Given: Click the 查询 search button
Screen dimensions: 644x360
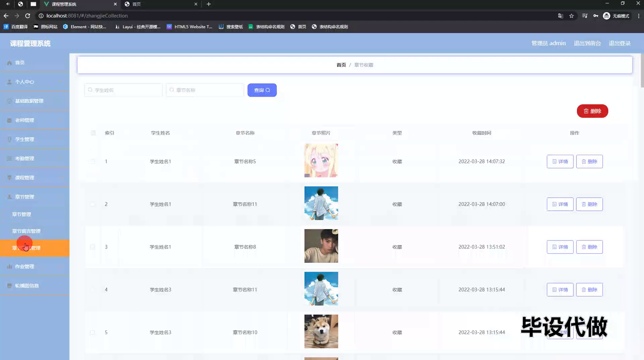Looking at the screenshot, I should [262, 90].
